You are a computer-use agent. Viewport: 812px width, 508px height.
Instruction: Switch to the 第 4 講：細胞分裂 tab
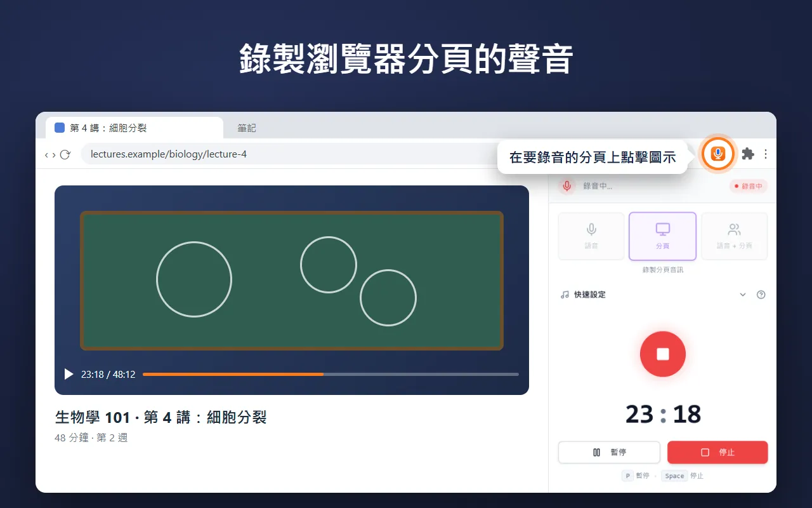[134, 128]
